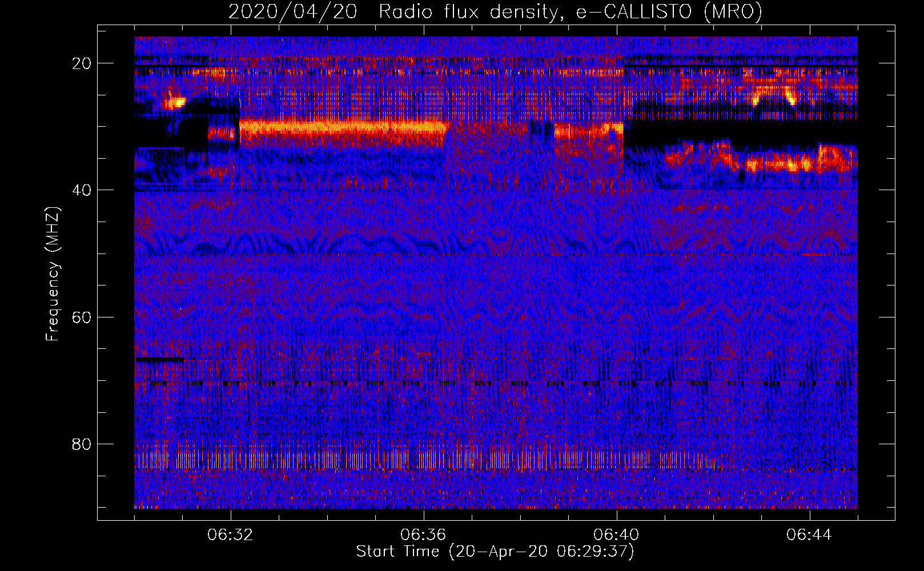The image size is (924, 571).
Task: Click the 06:44 time tick label
Action: point(809,535)
